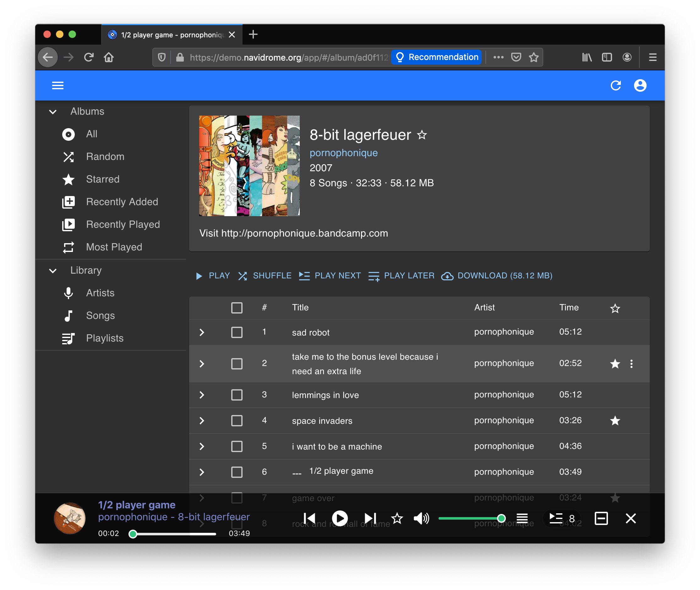Expand details for space invaders row
Viewport: 700px width, 590px height.
point(202,421)
